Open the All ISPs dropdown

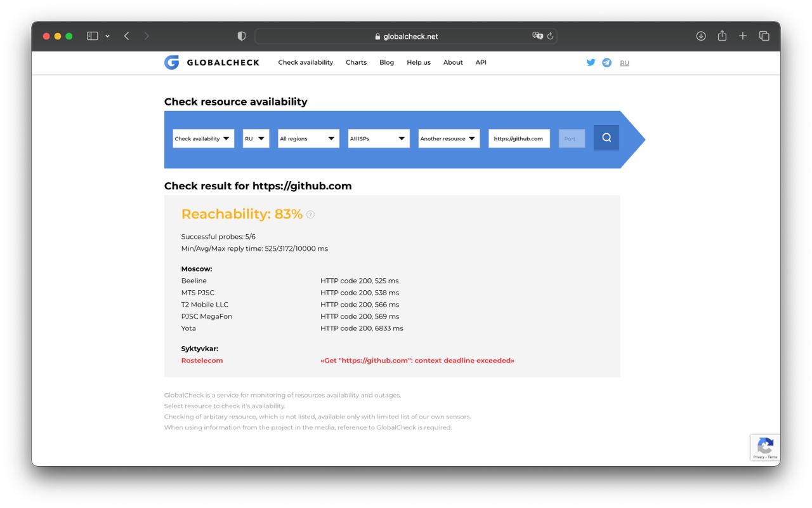(378, 138)
